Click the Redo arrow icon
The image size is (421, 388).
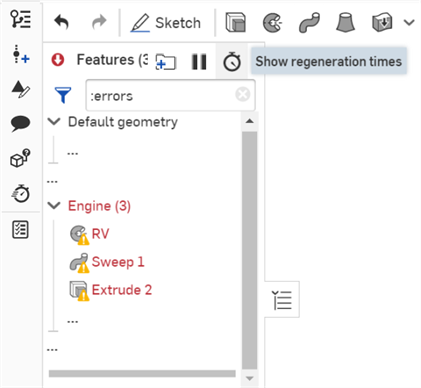[99, 22]
